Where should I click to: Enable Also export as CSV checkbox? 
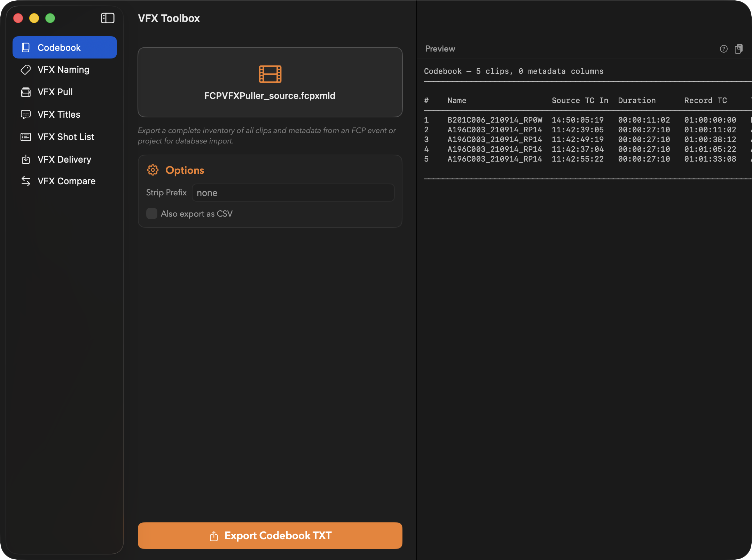152,213
